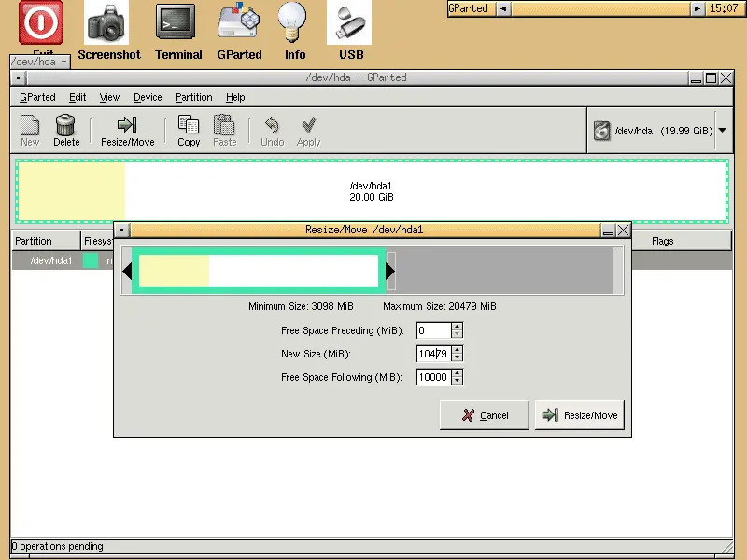Open the GParted desktop icon
747x560 pixels.
point(239,21)
